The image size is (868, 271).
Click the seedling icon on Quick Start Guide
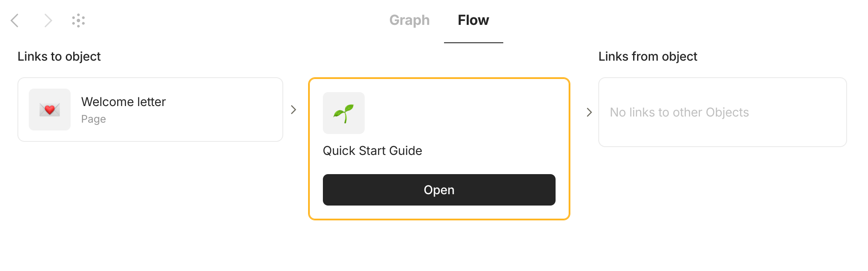(x=343, y=113)
